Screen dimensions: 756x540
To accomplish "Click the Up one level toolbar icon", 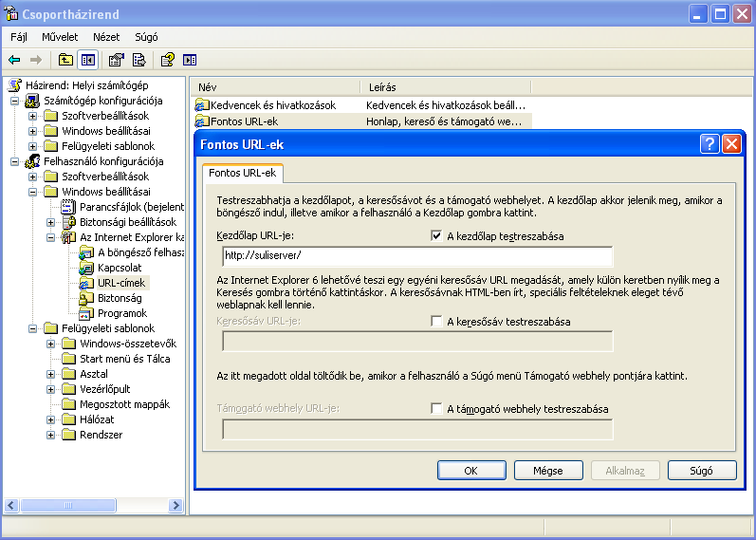I will (x=65, y=60).
